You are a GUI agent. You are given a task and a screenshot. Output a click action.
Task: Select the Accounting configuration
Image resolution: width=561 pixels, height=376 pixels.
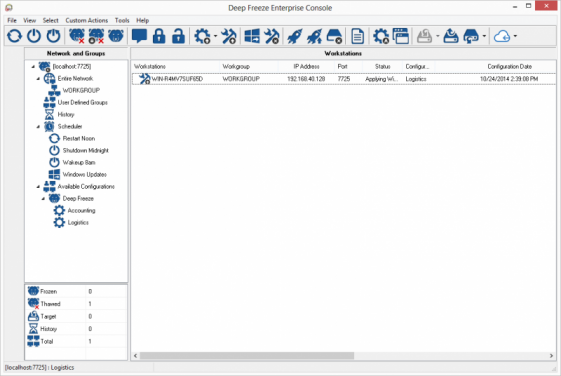point(82,211)
